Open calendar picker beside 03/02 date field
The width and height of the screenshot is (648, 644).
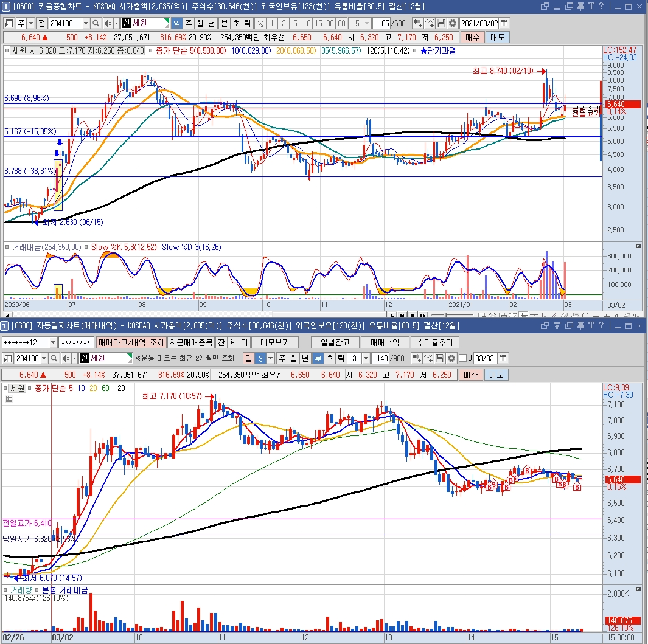(x=503, y=358)
